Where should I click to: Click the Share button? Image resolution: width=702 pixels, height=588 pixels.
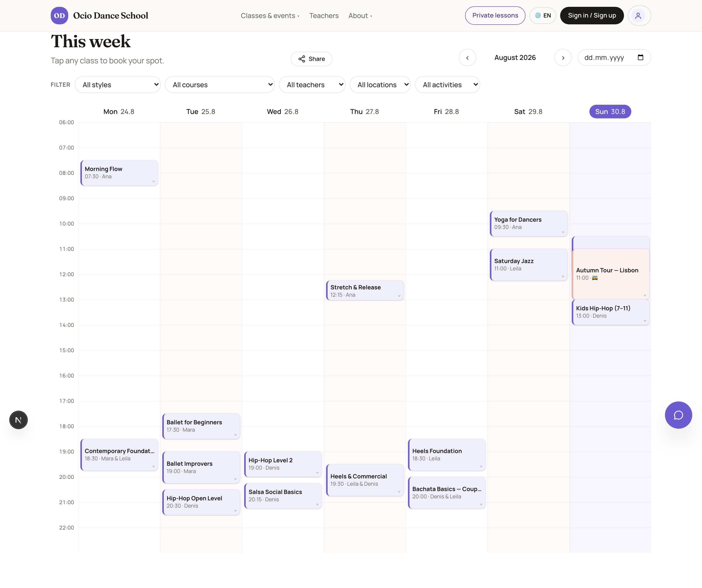311,59
